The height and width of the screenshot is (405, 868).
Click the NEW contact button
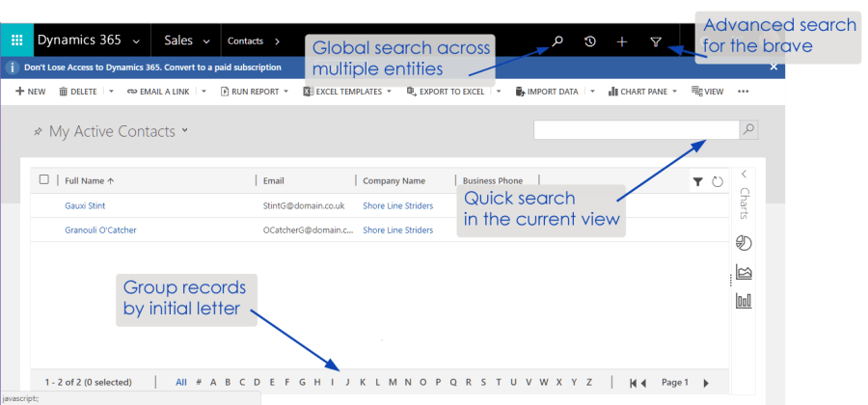(31, 92)
